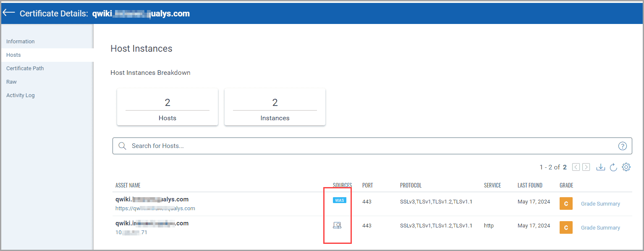The image size is (644, 251).
Task: Click the scanner source icon in second row
Action: tap(338, 225)
